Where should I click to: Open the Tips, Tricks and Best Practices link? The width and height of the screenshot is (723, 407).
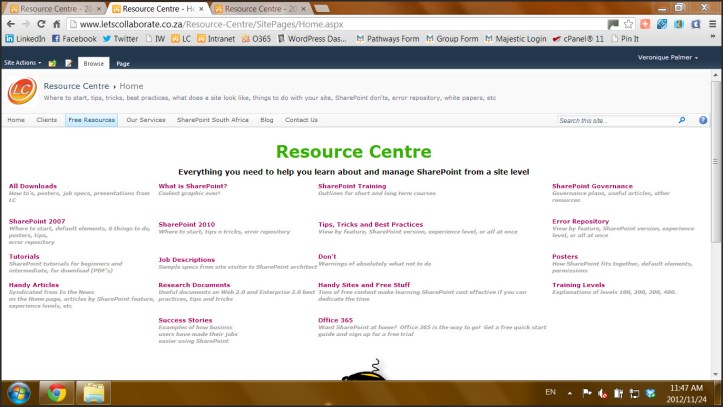(x=370, y=224)
